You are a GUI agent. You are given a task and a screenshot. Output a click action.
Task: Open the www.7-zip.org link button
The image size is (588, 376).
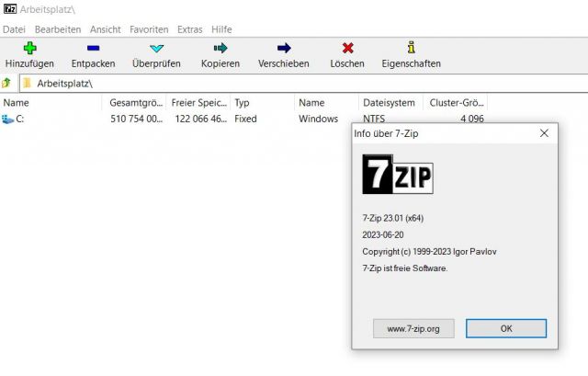(413, 329)
